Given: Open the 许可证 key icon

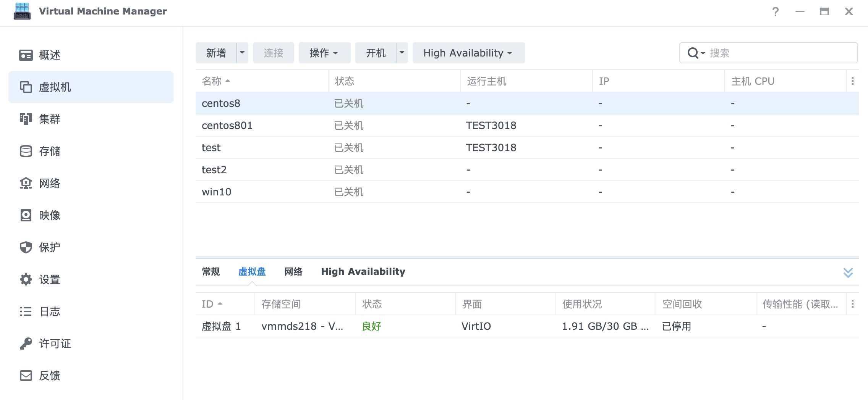Looking at the screenshot, I should pos(26,344).
